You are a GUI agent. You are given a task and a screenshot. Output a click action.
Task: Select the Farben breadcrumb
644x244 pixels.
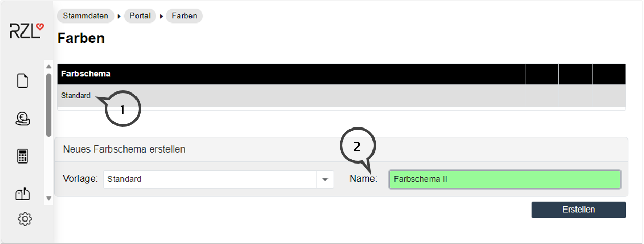[x=184, y=16]
